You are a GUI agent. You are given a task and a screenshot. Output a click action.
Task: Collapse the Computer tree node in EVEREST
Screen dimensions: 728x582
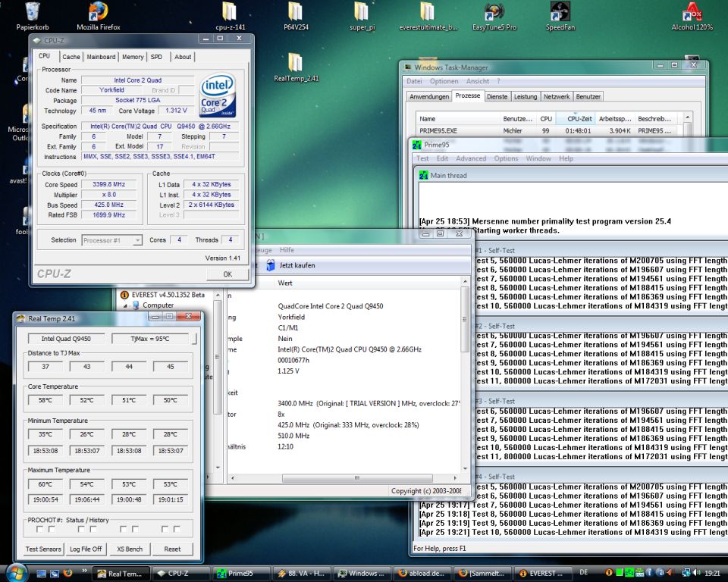click(x=126, y=305)
